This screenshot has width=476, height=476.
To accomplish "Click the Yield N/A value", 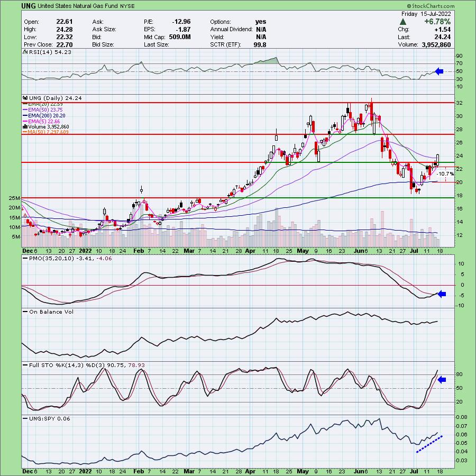I will [x=261, y=36].
